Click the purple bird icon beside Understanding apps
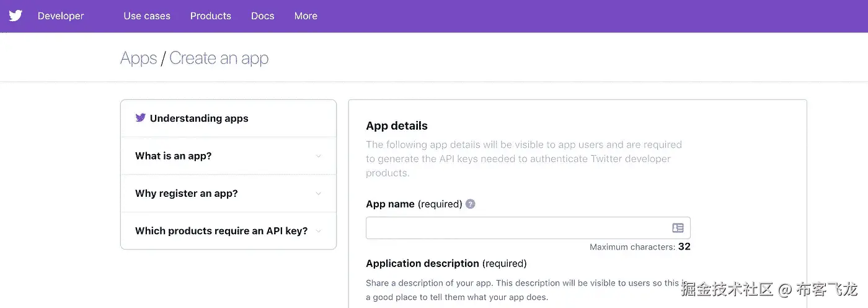This screenshot has height=308, width=868. point(141,118)
